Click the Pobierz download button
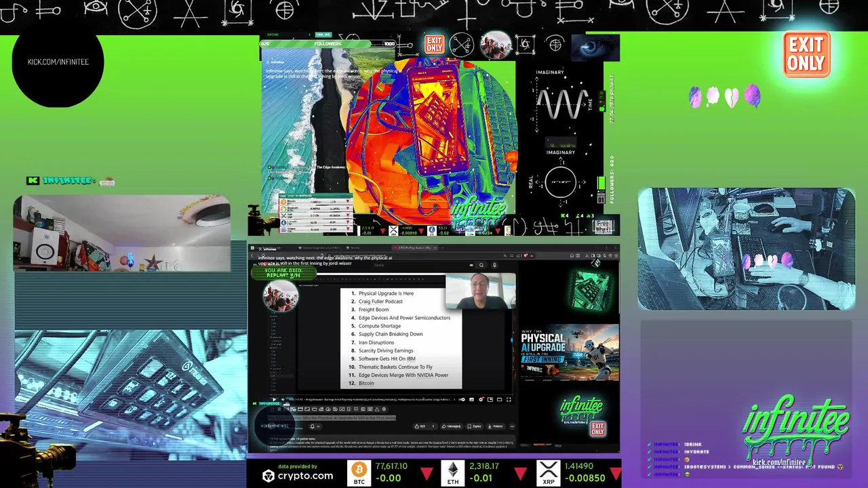This screenshot has width=868, height=488. coord(496,426)
